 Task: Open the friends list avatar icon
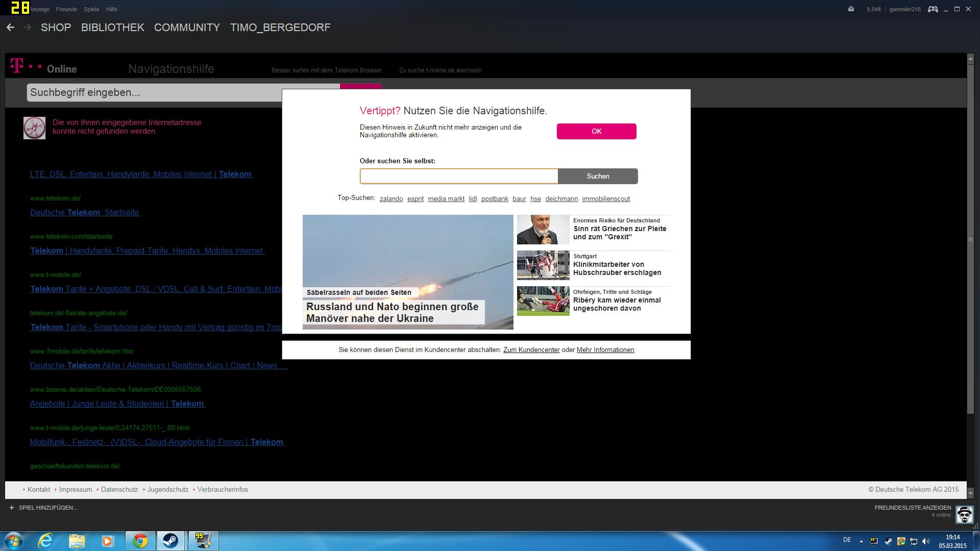(x=964, y=514)
